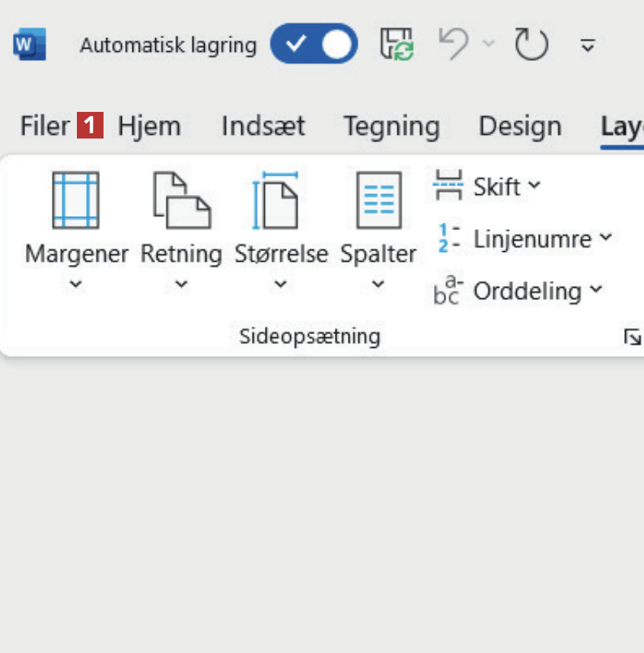Image resolution: width=644 pixels, height=653 pixels.
Task: Select the Design ribbon tab
Action: click(520, 126)
